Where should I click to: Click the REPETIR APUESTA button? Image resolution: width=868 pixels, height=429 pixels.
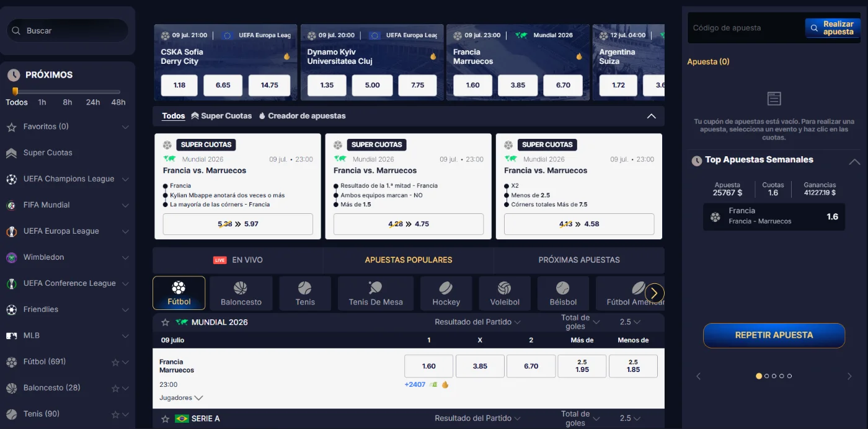[x=774, y=335]
